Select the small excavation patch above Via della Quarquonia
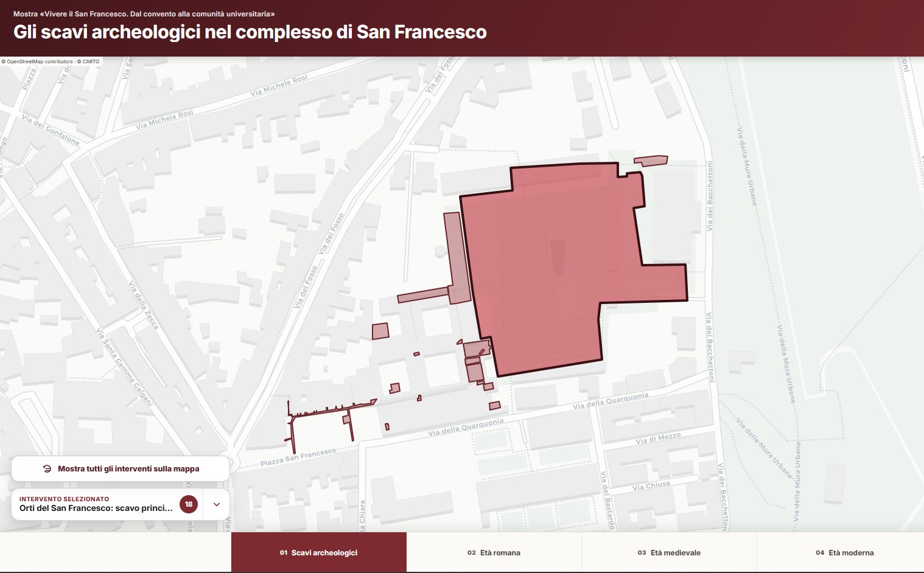 [x=495, y=406]
